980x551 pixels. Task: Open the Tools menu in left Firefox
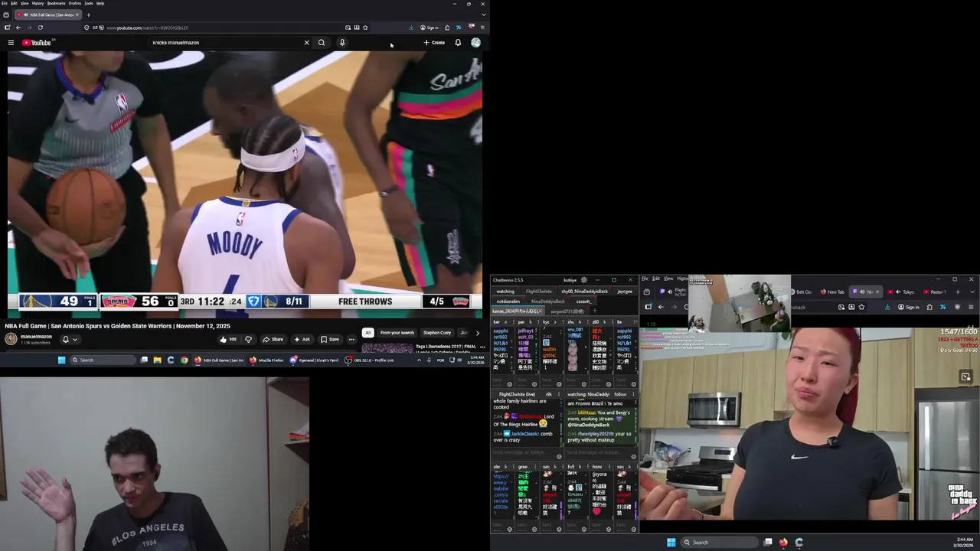pyautogui.click(x=89, y=3)
